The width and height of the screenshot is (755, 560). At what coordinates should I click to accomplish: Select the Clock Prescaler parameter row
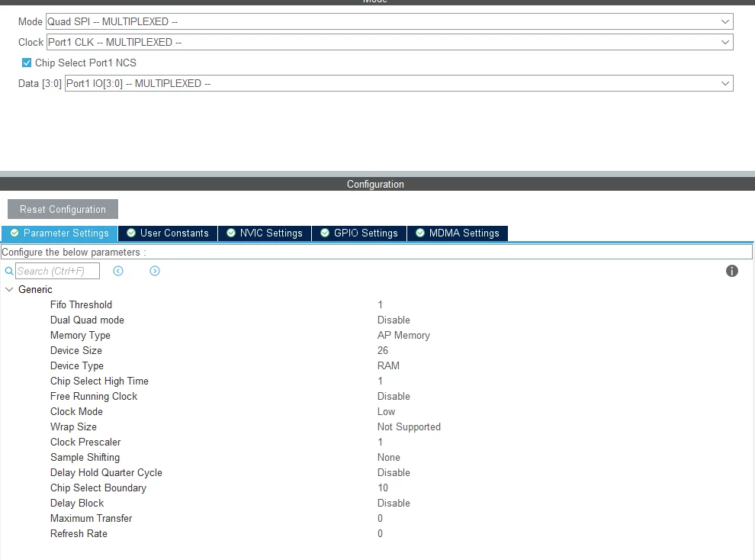coord(375,442)
